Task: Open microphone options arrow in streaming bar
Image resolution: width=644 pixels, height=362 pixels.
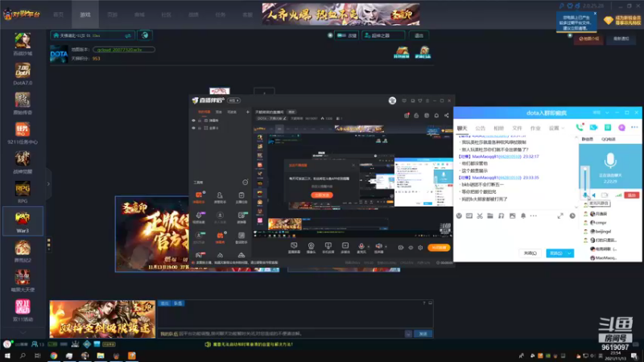Action: pyautogui.click(x=367, y=247)
